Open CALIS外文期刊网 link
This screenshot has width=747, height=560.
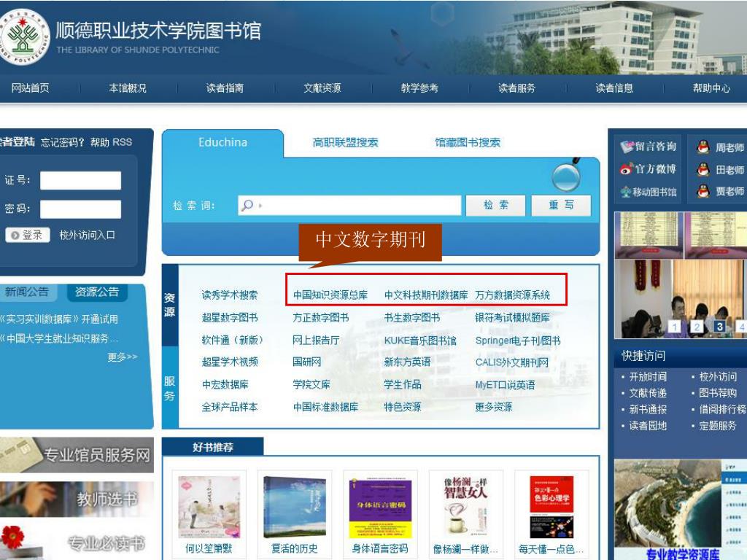pyautogui.click(x=511, y=362)
